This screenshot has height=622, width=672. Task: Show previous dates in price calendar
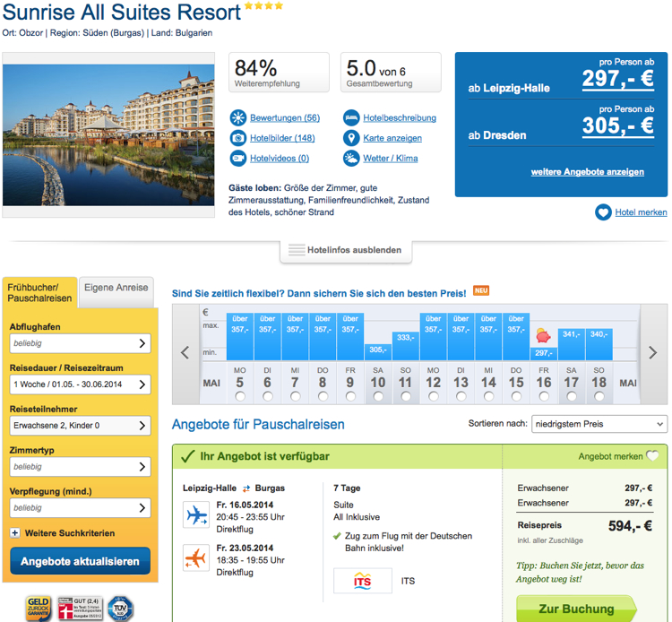[185, 353]
